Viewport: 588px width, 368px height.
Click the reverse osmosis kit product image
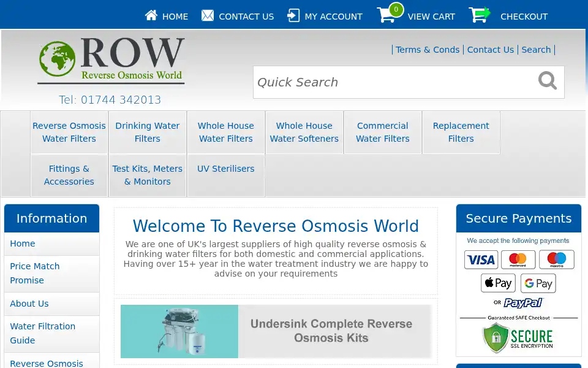pos(179,331)
